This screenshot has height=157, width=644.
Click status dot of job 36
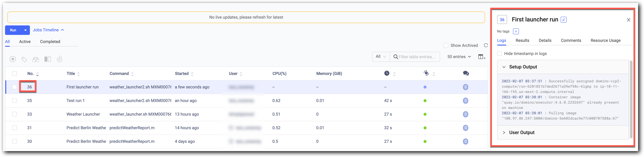[425, 87]
